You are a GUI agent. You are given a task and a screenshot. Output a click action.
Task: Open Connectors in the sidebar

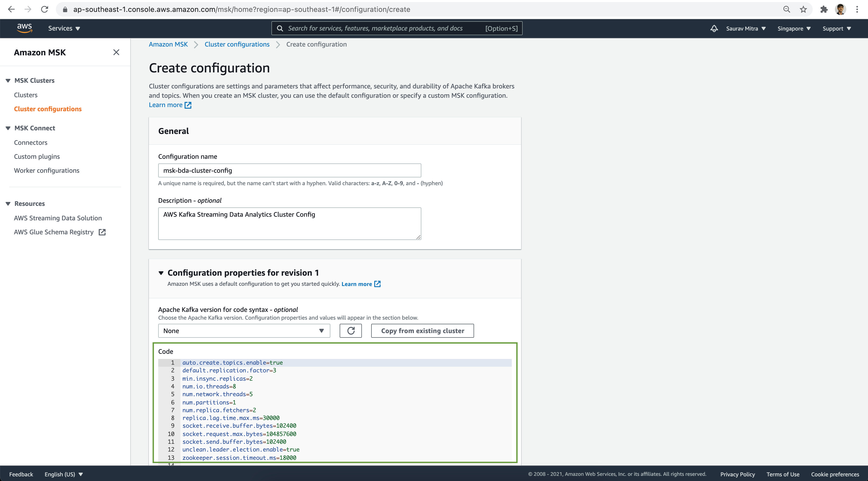31,142
